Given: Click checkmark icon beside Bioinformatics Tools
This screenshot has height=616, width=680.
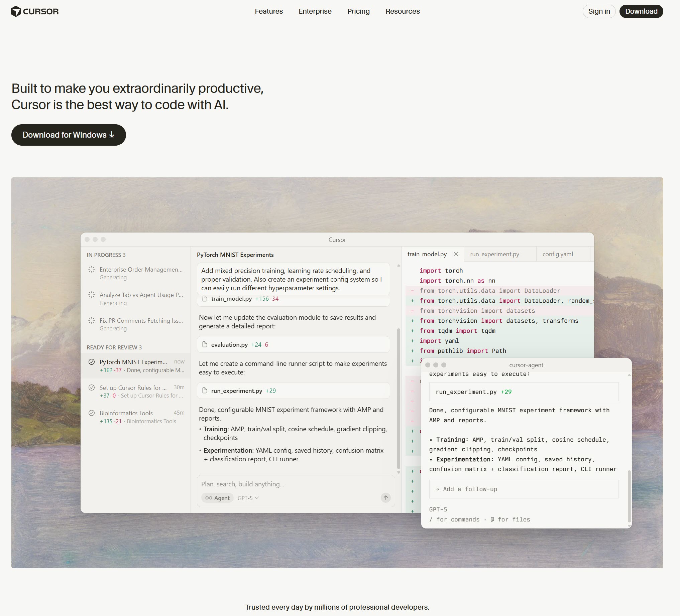Looking at the screenshot, I should (x=91, y=413).
